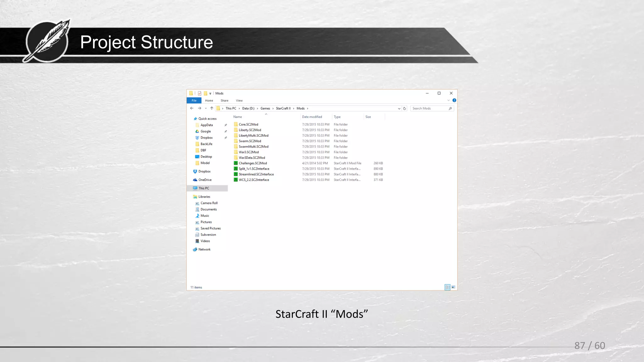This screenshot has height=362, width=644.
Task: Open AppData in Quick access
Action: [x=207, y=125]
